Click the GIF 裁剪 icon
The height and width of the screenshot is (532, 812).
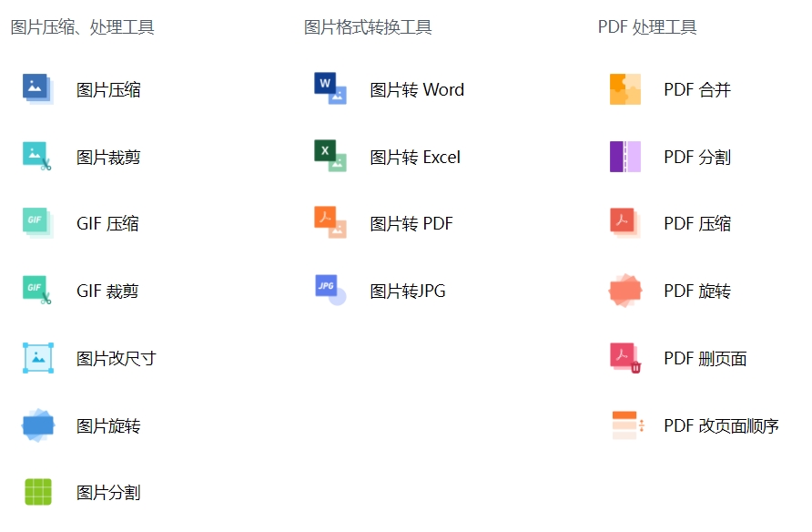click(x=37, y=291)
